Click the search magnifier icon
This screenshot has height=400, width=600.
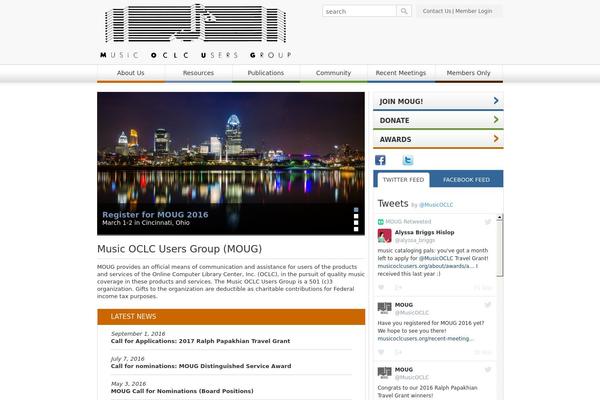click(404, 11)
